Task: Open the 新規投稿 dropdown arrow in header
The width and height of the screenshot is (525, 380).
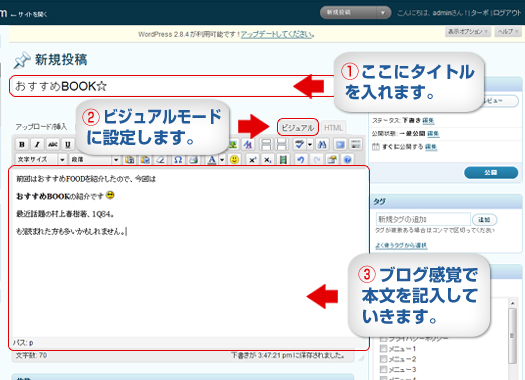Action: (383, 12)
